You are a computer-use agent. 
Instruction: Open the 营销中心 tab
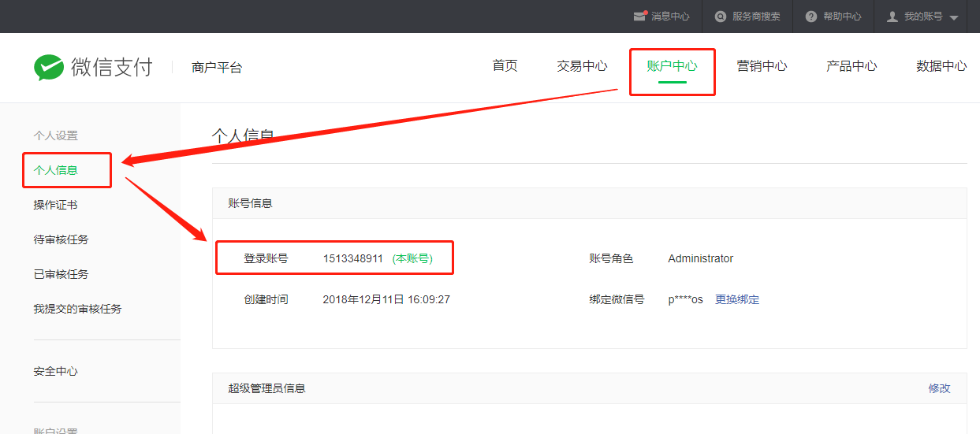coord(762,66)
